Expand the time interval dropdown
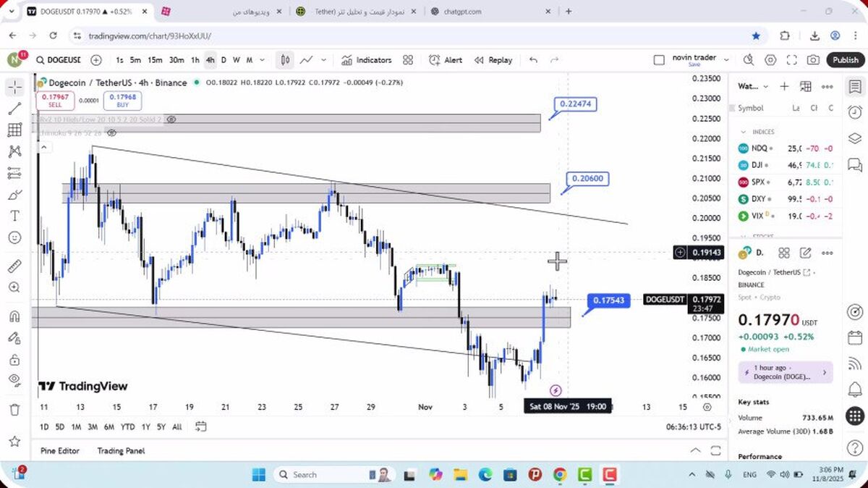868x488 pixels. pyautogui.click(x=262, y=60)
